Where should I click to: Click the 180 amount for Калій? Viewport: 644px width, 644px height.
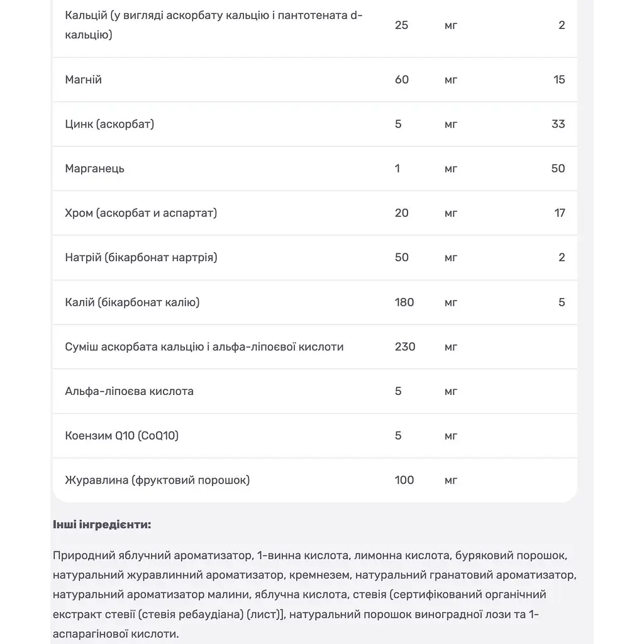[404, 303]
